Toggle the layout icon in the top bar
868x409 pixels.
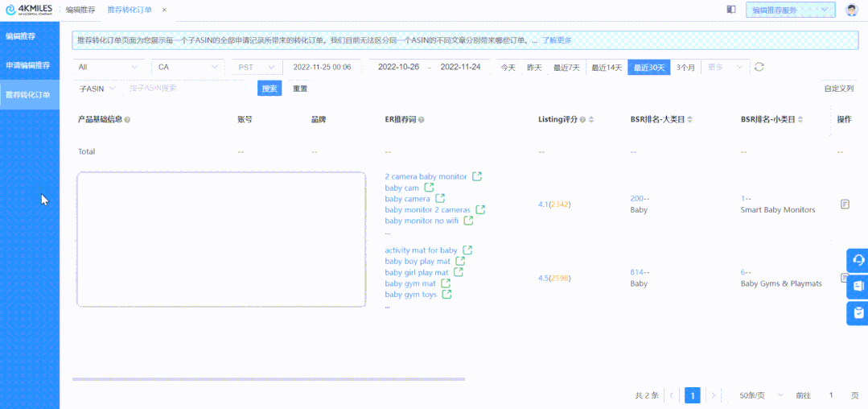(x=731, y=10)
